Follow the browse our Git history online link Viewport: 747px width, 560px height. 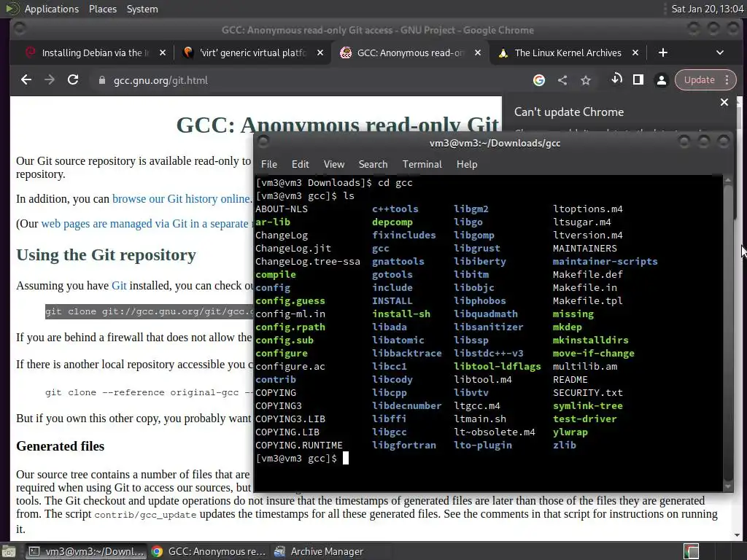[181, 198]
